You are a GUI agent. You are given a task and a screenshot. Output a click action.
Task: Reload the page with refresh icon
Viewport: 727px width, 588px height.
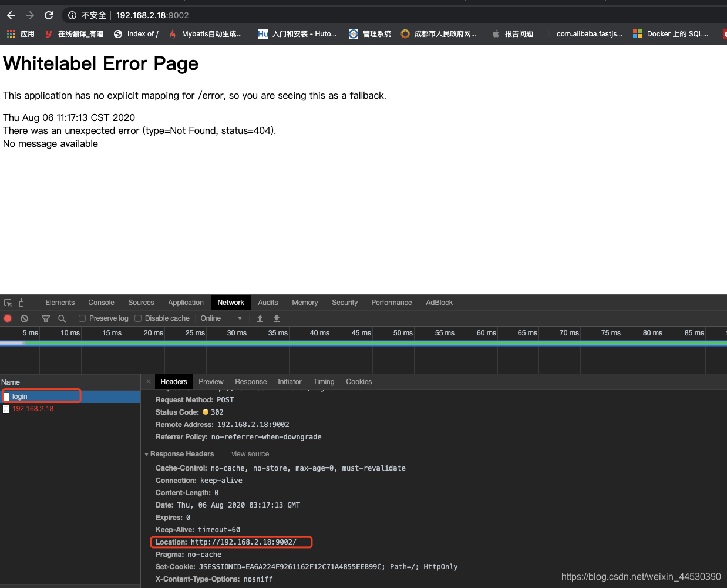click(x=49, y=15)
